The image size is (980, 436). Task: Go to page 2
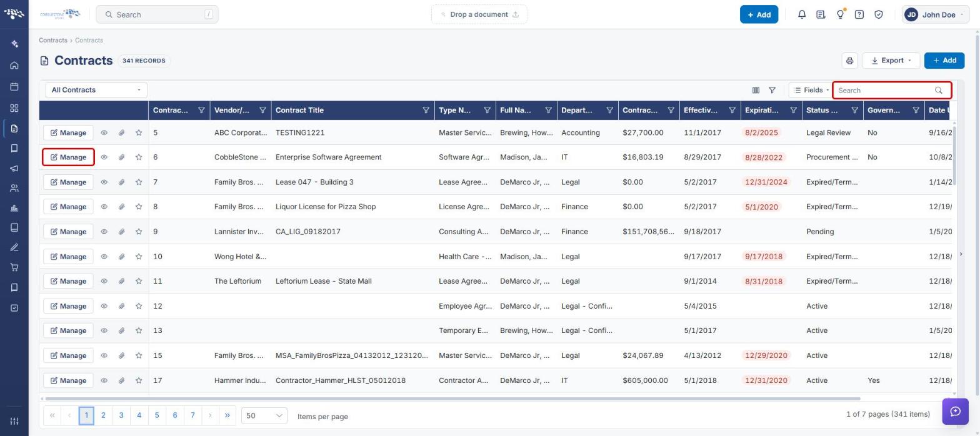click(103, 415)
